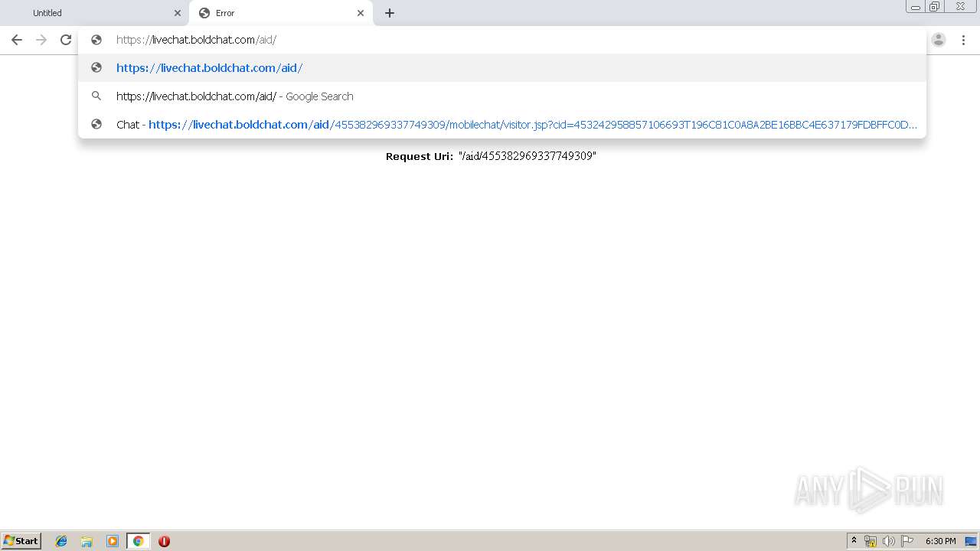Click the show desktop button

[971, 541]
